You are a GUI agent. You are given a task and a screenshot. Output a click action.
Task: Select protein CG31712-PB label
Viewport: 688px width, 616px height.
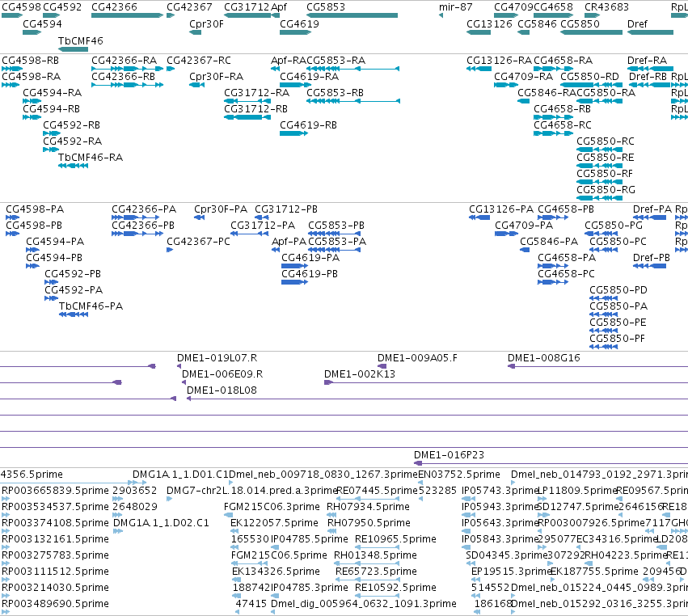click(286, 209)
